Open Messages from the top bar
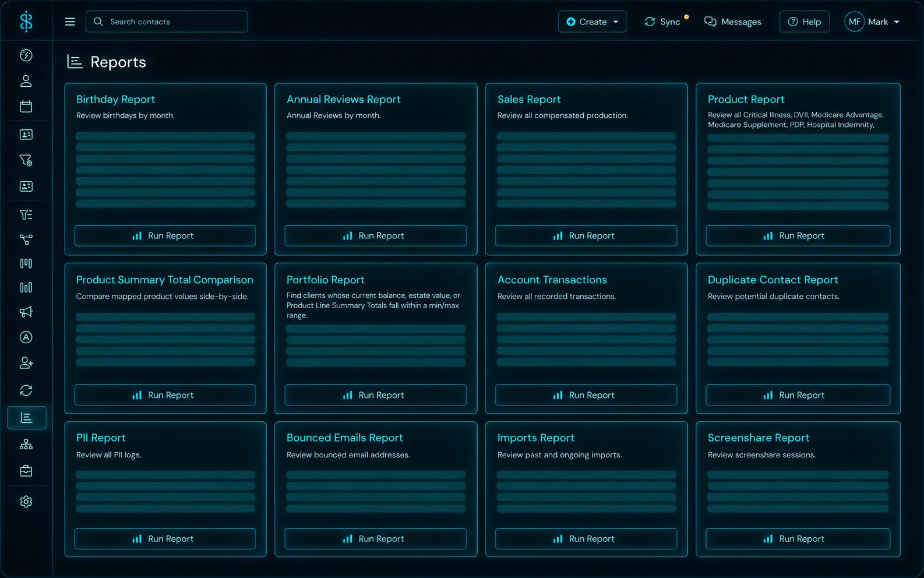The width and height of the screenshot is (924, 578). 732,22
